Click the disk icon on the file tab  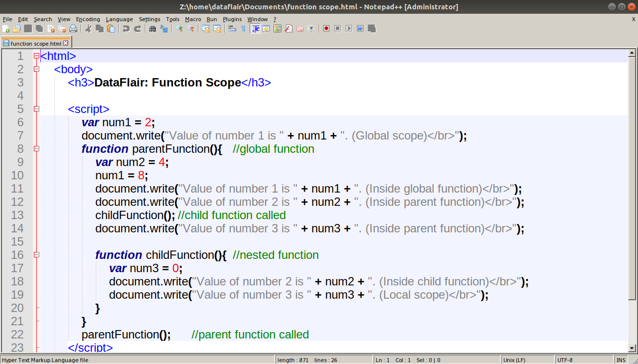tap(6, 43)
